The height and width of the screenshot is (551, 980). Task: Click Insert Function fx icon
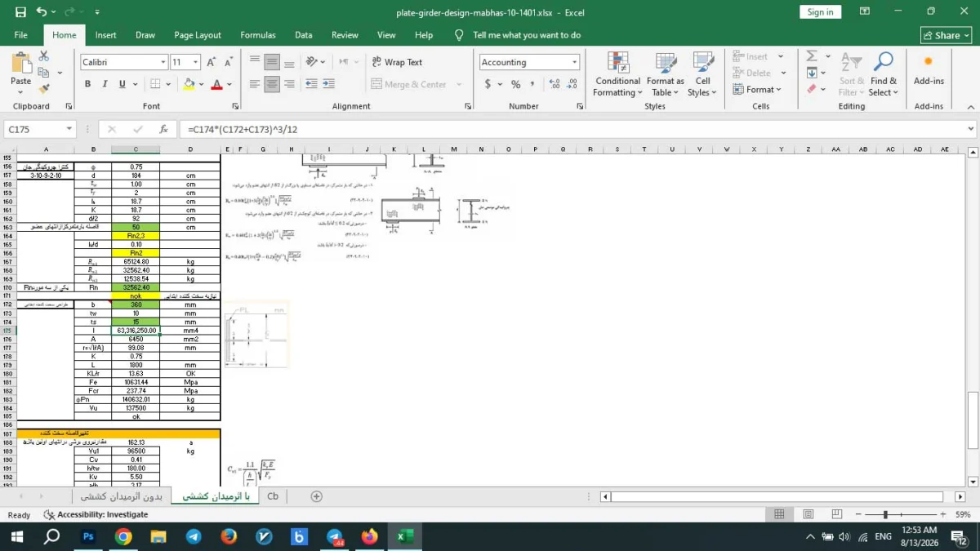point(163,129)
